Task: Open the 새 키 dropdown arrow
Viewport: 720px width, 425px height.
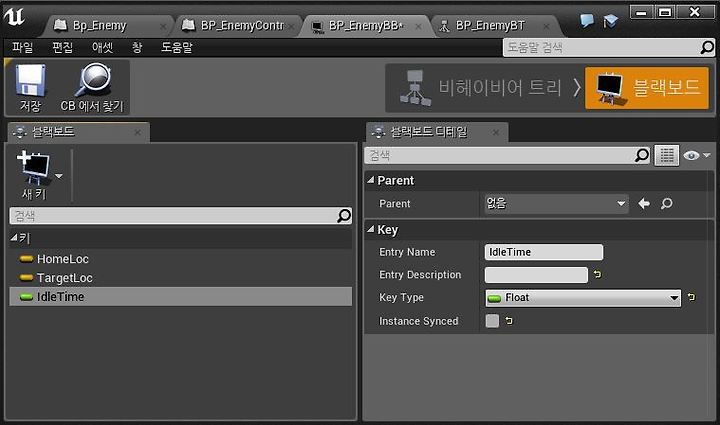Action: (59, 176)
